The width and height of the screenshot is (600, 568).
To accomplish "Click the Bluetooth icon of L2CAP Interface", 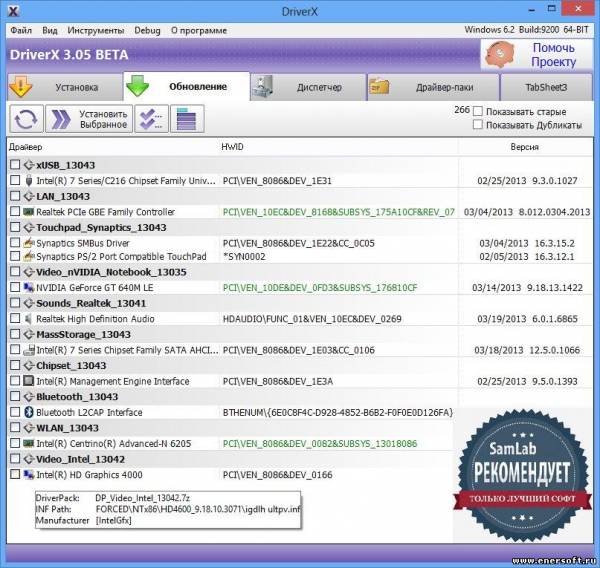I will click(x=28, y=412).
